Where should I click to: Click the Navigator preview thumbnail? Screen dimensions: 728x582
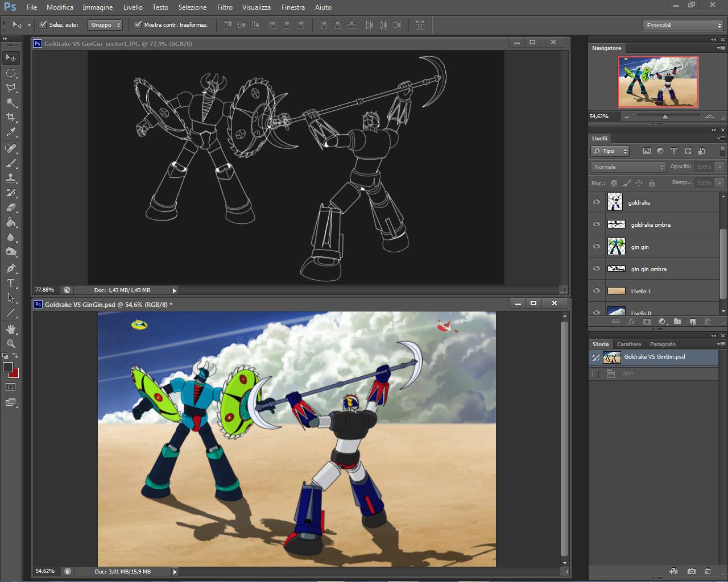coord(658,82)
